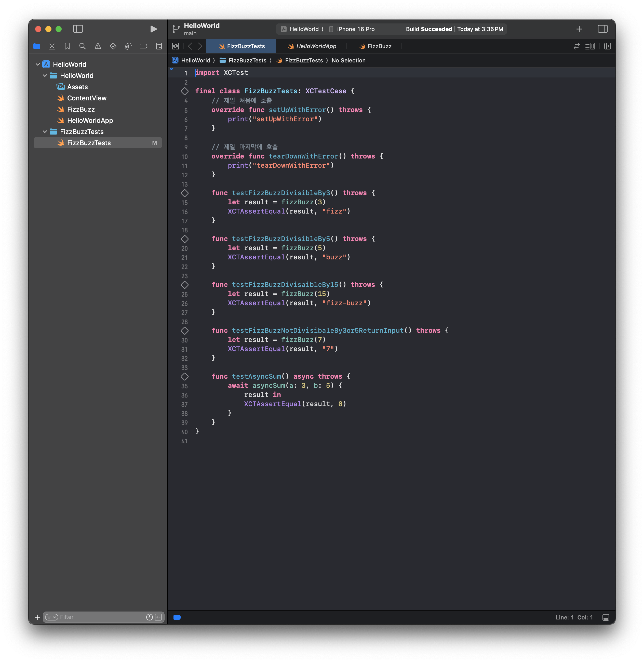Collapse the FizzBuzzTests folder group

[x=45, y=131]
